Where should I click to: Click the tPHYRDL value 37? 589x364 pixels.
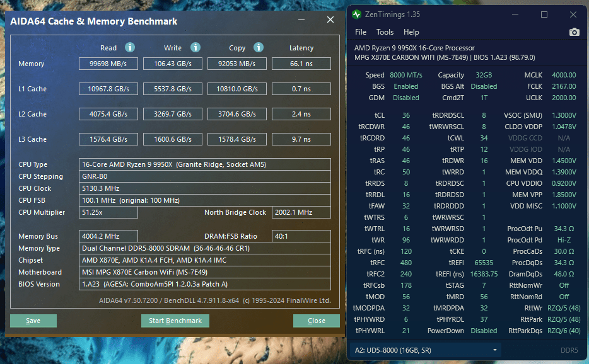tap(484, 319)
